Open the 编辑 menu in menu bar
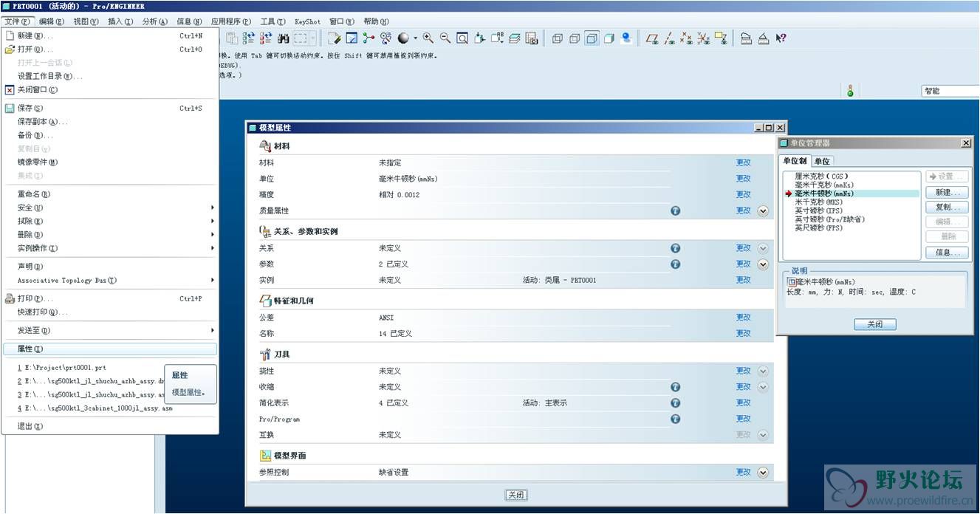 click(x=51, y=21)
